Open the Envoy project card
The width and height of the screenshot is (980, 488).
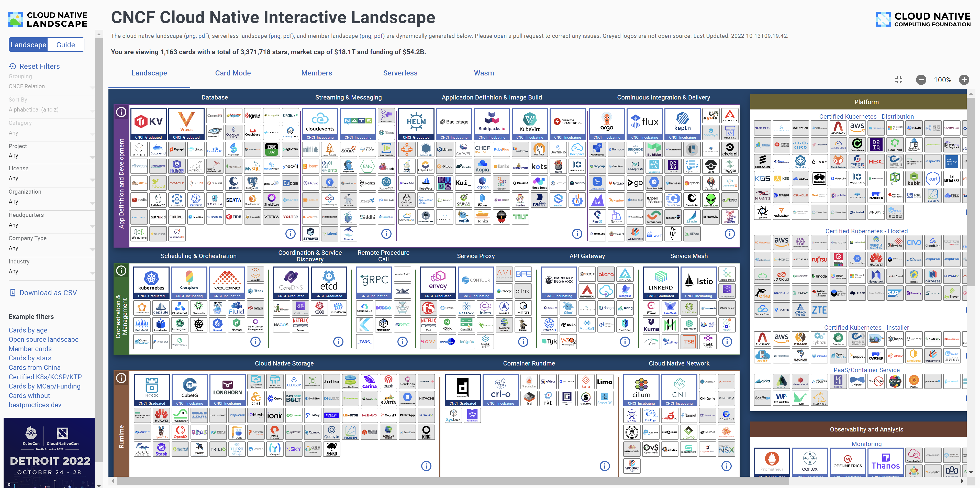point(438,283)
